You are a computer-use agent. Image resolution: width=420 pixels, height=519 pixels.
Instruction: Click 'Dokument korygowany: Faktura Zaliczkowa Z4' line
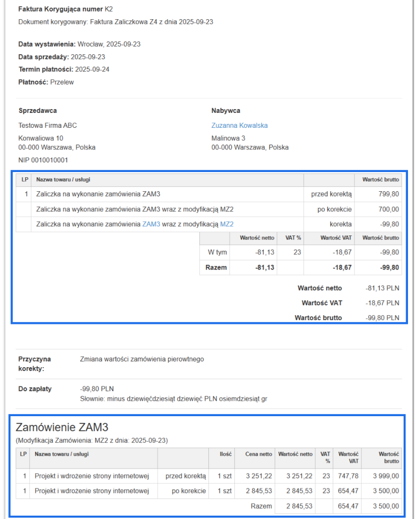pyautogui.click(x=116, y=22)
